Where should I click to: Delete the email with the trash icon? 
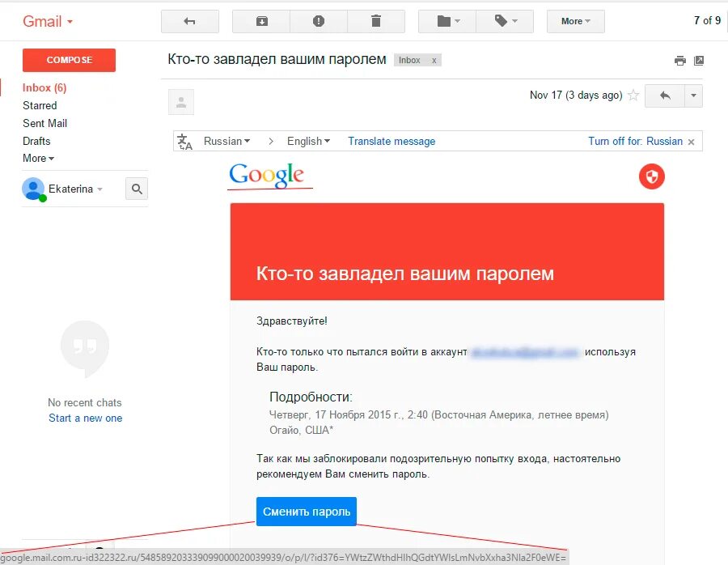coord(376,21)
